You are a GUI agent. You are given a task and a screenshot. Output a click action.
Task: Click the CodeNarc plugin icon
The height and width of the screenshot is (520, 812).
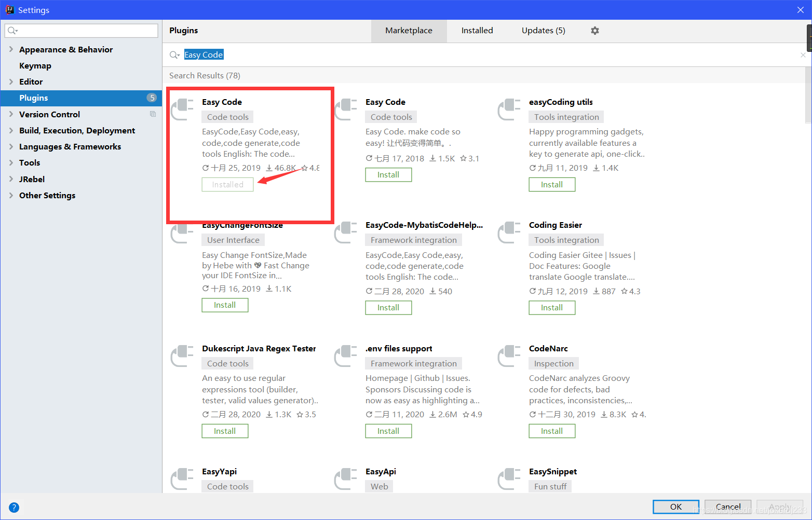point(510,356)
